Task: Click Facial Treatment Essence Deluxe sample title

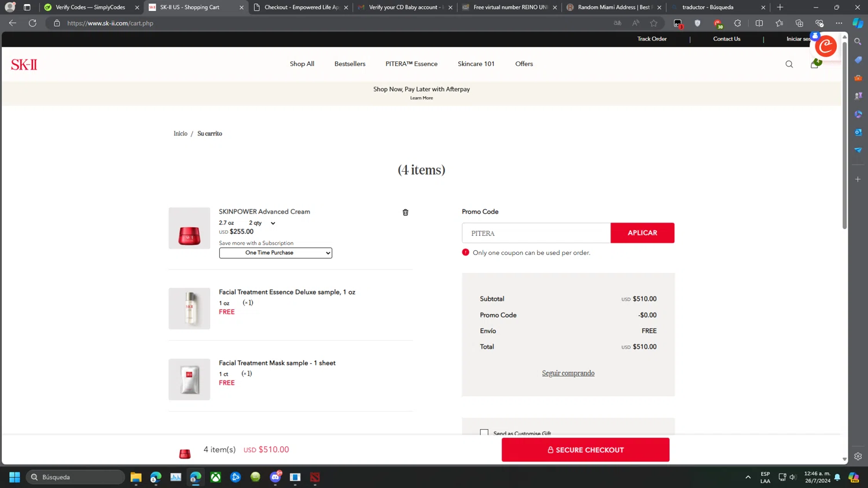Action: [x=287, y=292]
